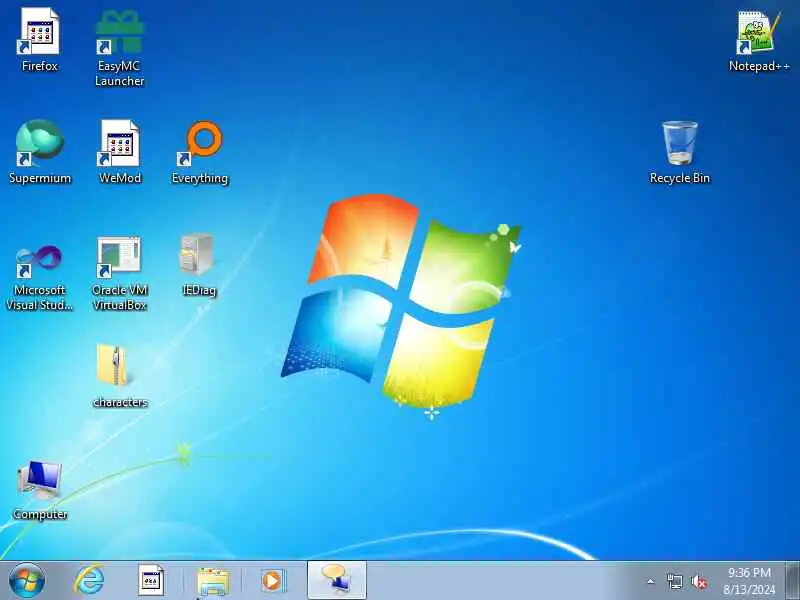800x600 pixels.
Task: Select the Firefox desktop shortcut
Action: [x=40, y=40]
